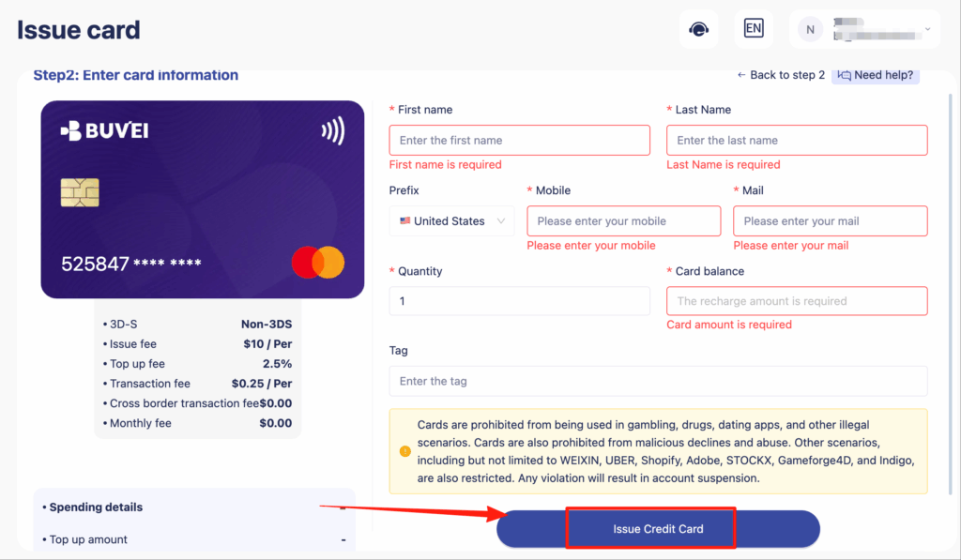Focus the First name input field
Screen dimensions: 961x560
(x=519, y=141)
